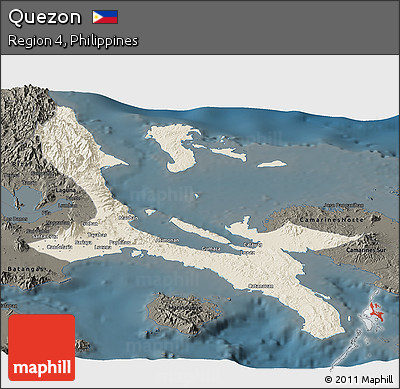400x389 pixels.
Task: Click the 'Calauag' town label
Action: 253,245
